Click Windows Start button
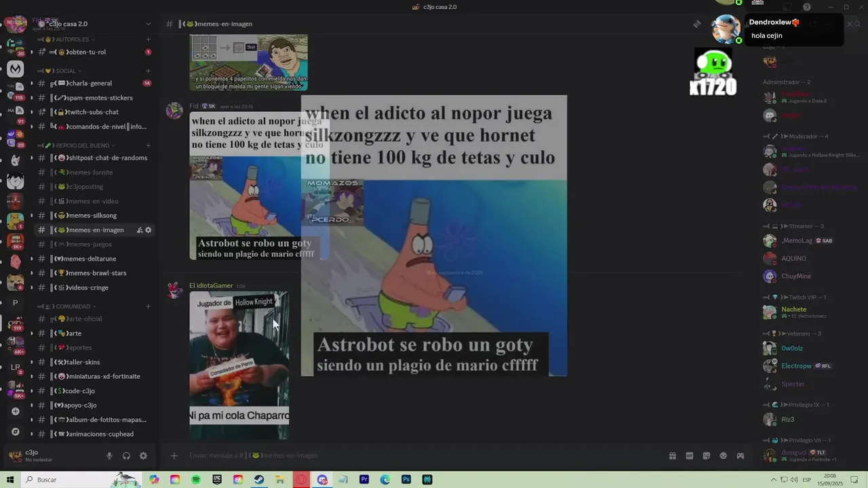 click(10, 479)
